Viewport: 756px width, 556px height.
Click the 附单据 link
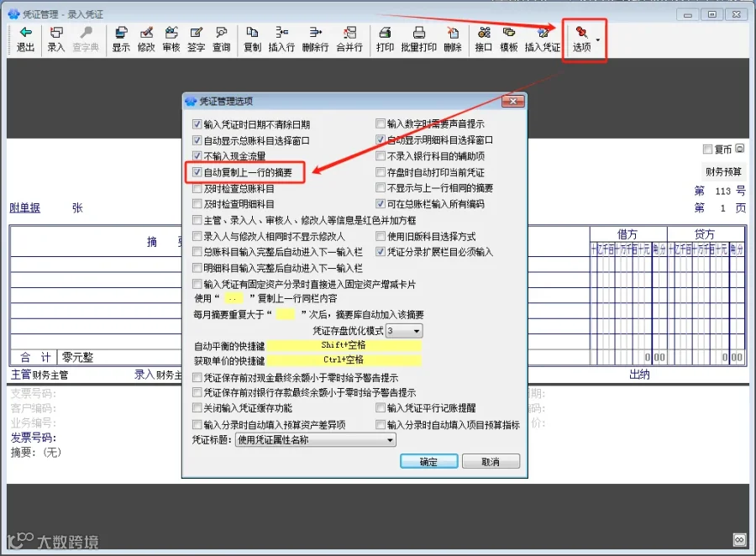(x=25, y=207)
